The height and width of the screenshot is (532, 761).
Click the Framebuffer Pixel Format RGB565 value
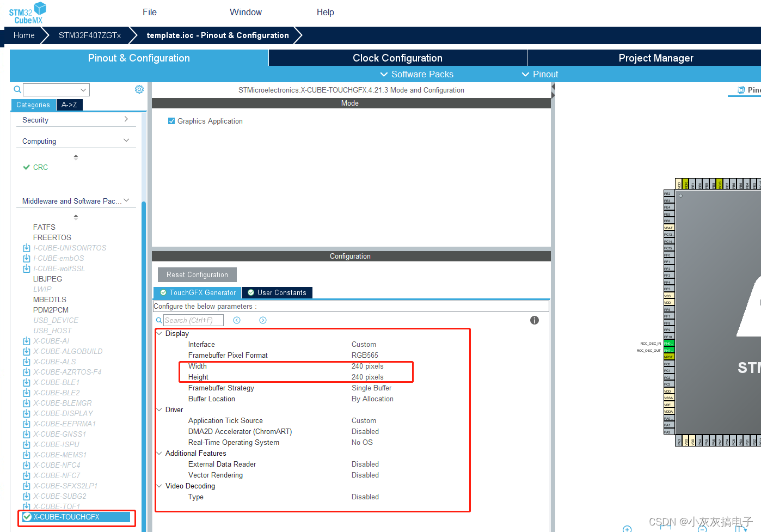pos(365,355)
